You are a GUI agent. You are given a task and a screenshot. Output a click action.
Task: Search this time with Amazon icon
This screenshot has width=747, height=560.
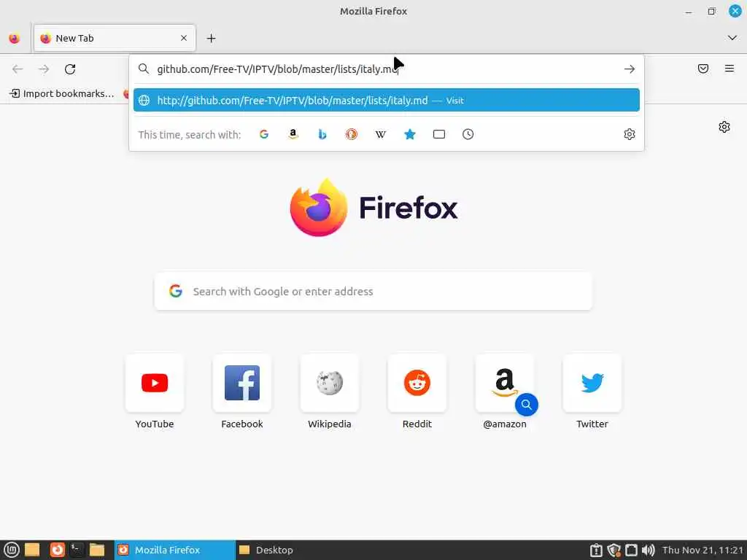coord(293,134)
